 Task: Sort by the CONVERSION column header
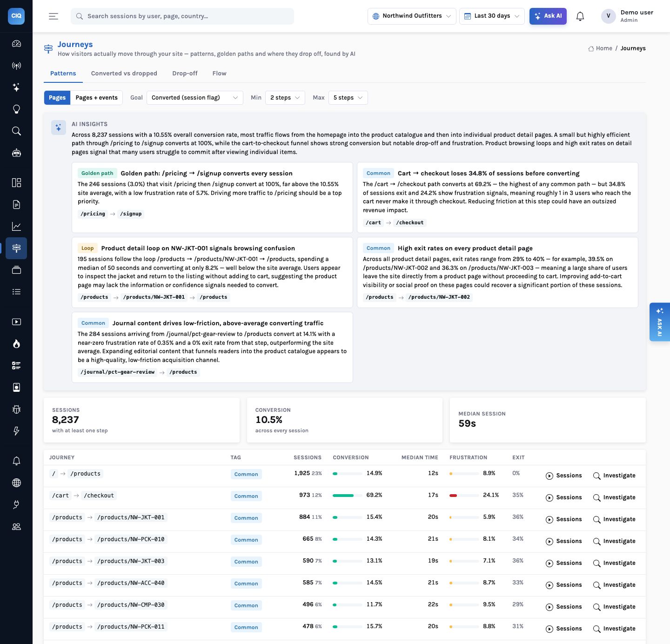(351, 458)
